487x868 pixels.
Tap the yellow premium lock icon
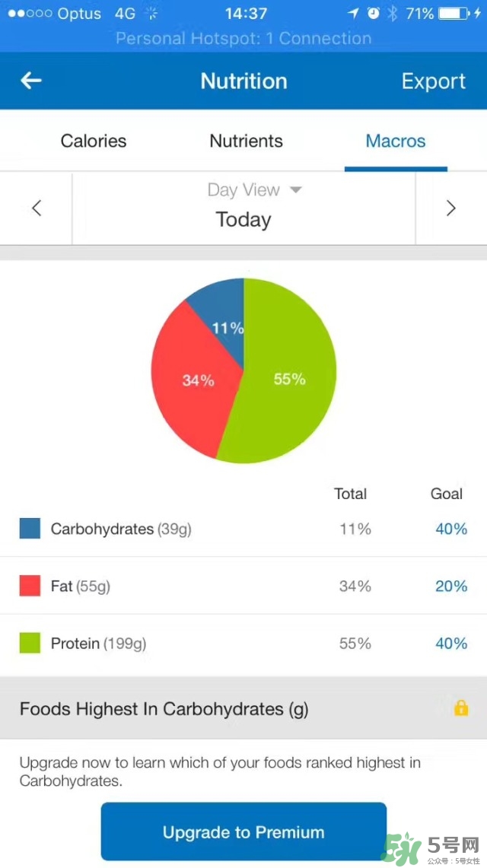tap(460, 708)
